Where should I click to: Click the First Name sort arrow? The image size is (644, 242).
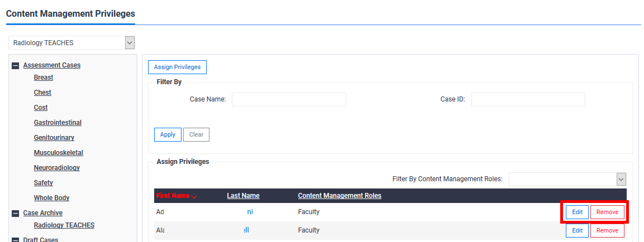pos(194,196)
